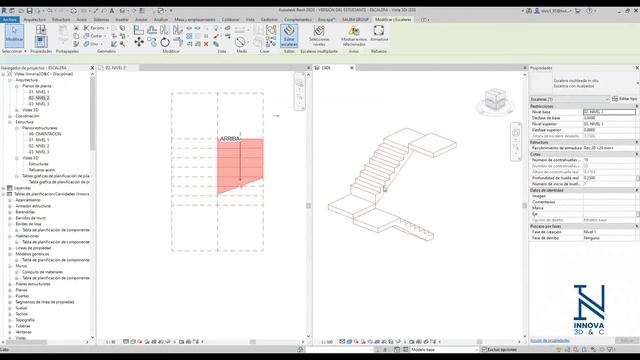Close the project browser panel
The image size is (640, 360).
tap(92, 68)
